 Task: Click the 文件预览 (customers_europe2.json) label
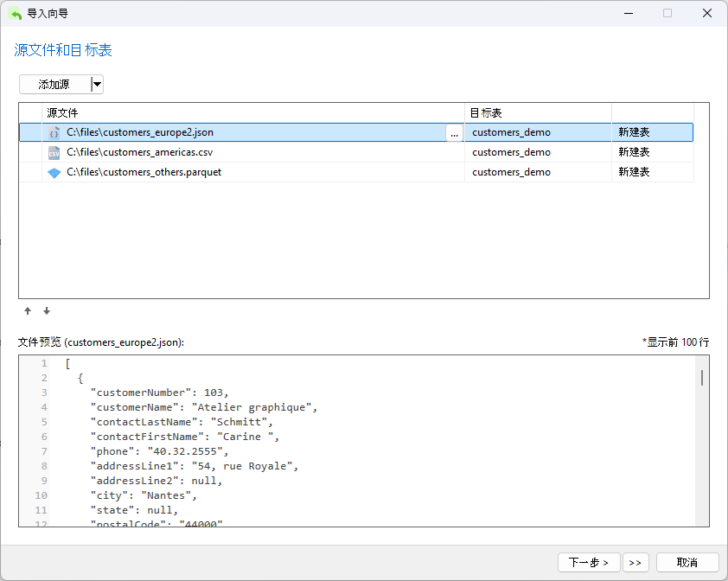click(101, 342)
